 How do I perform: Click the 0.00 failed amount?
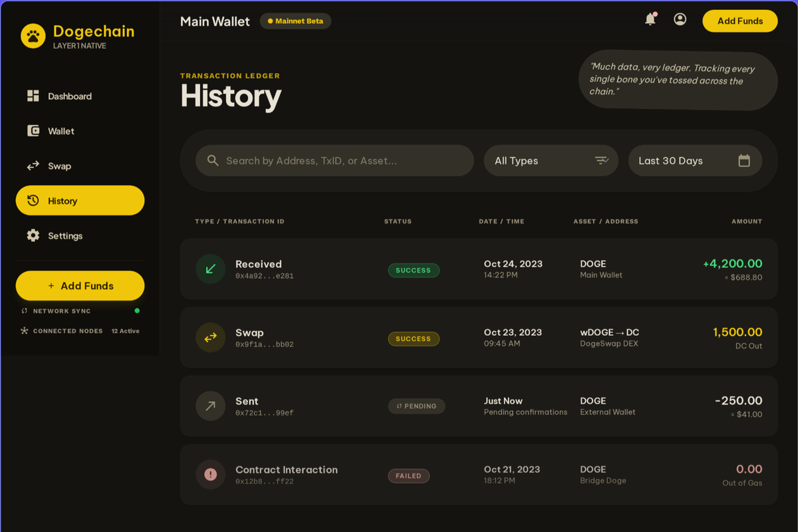pyautogui.click(x=749, y=469)
